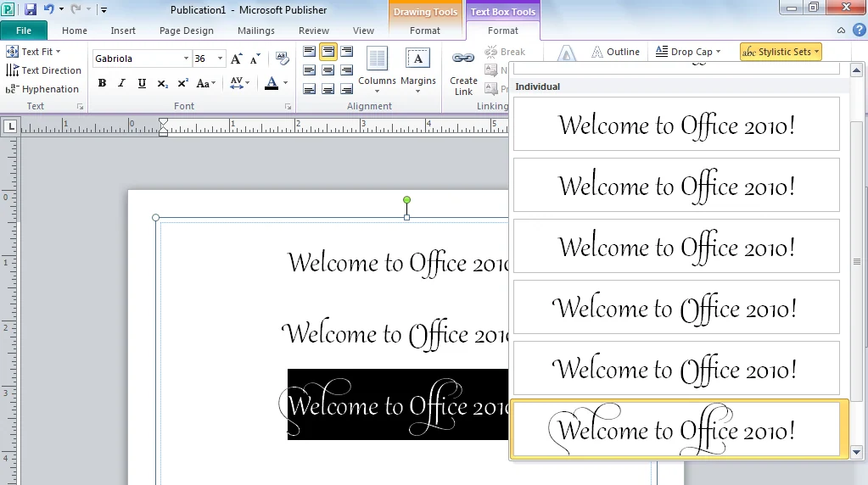The width and height of the screenshot is (868, 485).
Task: Open the font size 36 dropdown
Action: click(x=220, y=58)
